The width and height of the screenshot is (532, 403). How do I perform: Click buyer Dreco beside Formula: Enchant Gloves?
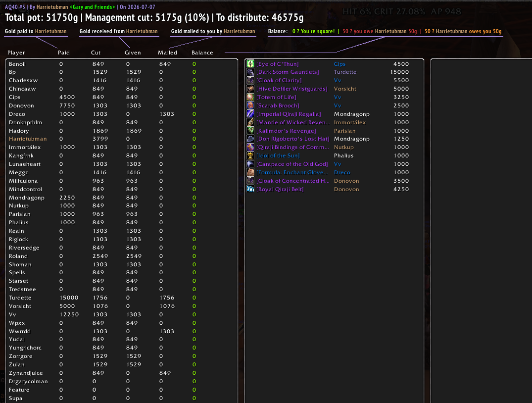tap(342, 172)
